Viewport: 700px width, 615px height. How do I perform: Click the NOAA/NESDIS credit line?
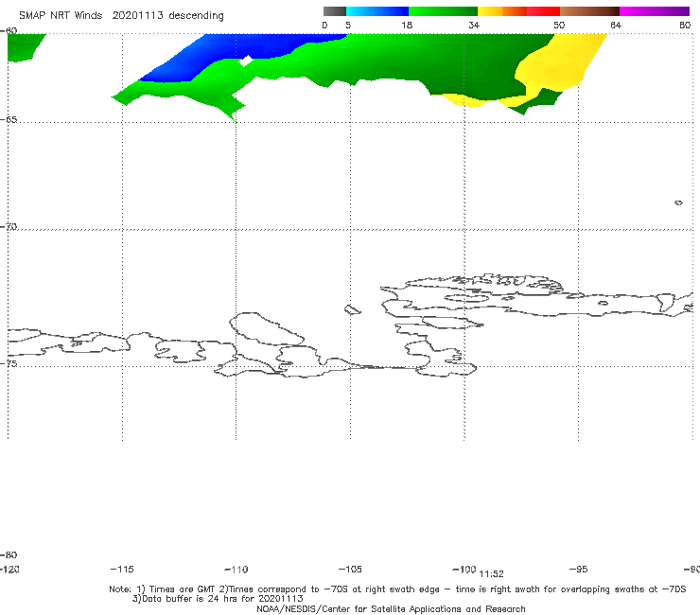pyautogui.click(x=391, y=608)
